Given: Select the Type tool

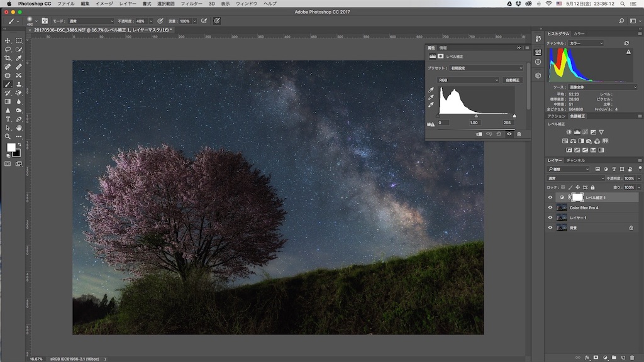Looking at the screenshot, I should [x=8, y=119].
